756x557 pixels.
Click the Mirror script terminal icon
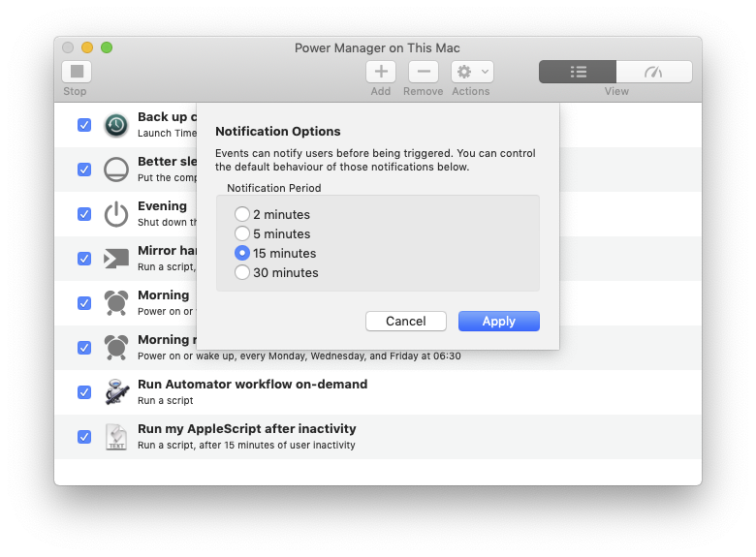(116, 259)
